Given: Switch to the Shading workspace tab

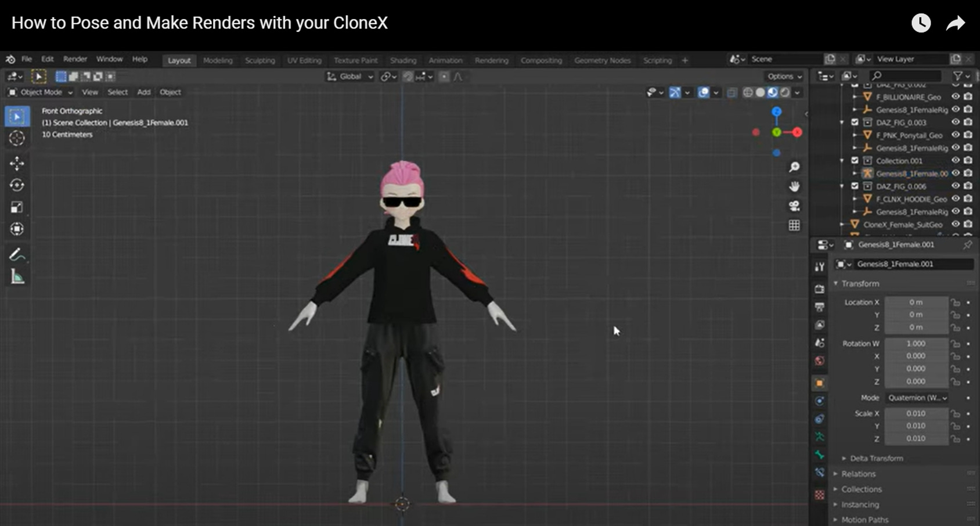Looking at the screenshot, I should [403, 60].
